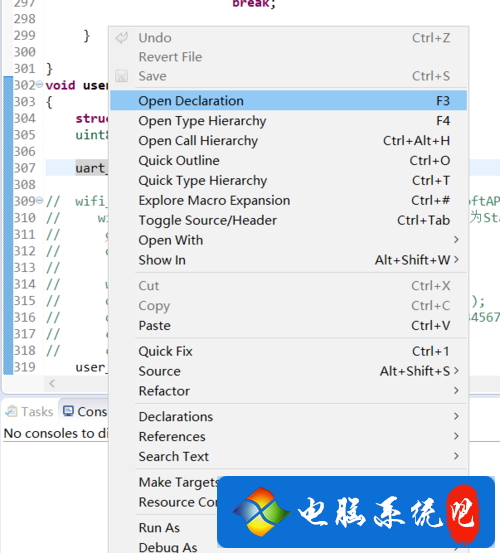The image size is (500, 553).
Task: Open the Refactor submenu entry
Action: tap(288, 391)
